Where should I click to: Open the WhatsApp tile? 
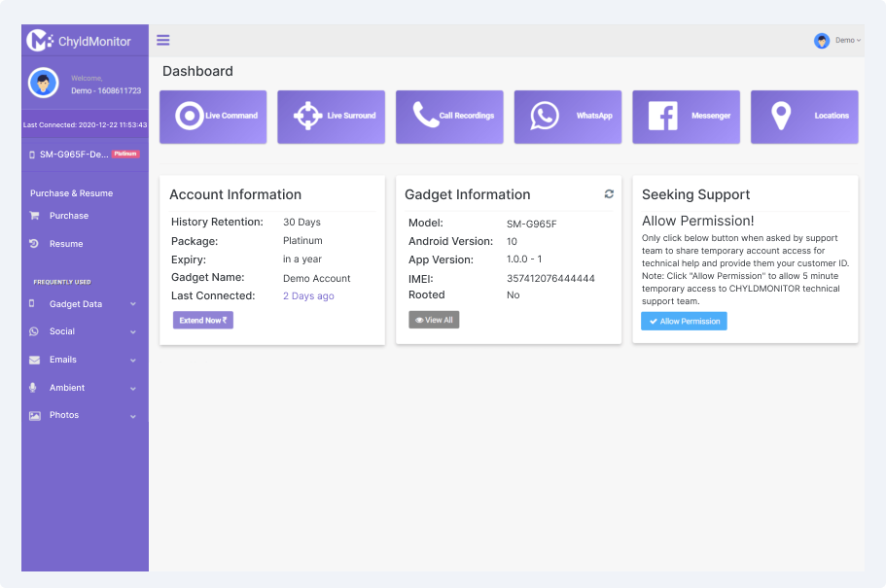click(x=567, y=117)
